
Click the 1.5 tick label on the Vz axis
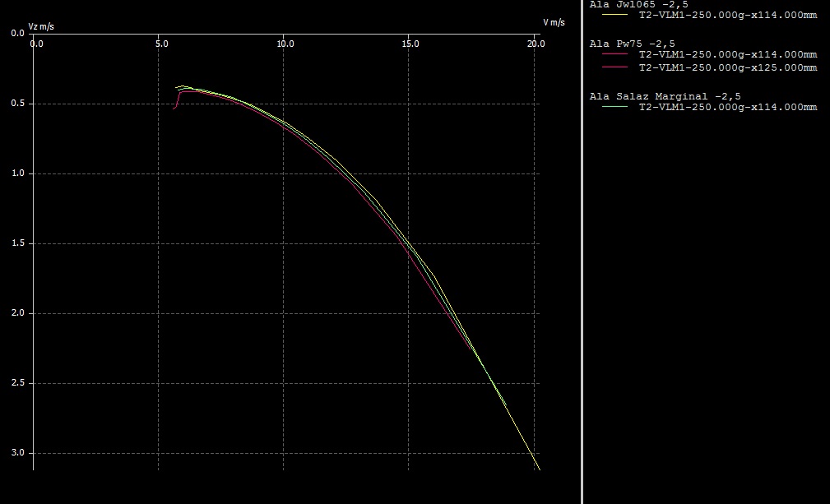(x=17, y=243)
